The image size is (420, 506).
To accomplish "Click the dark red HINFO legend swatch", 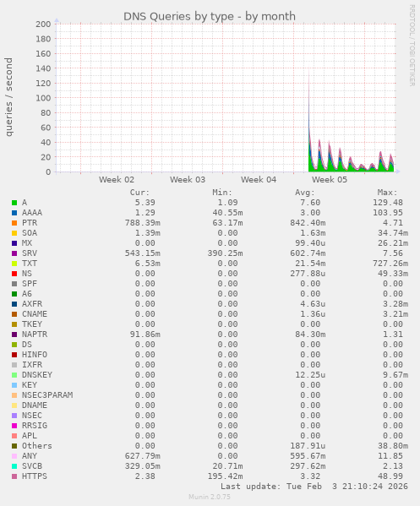I will pos(14,355).
